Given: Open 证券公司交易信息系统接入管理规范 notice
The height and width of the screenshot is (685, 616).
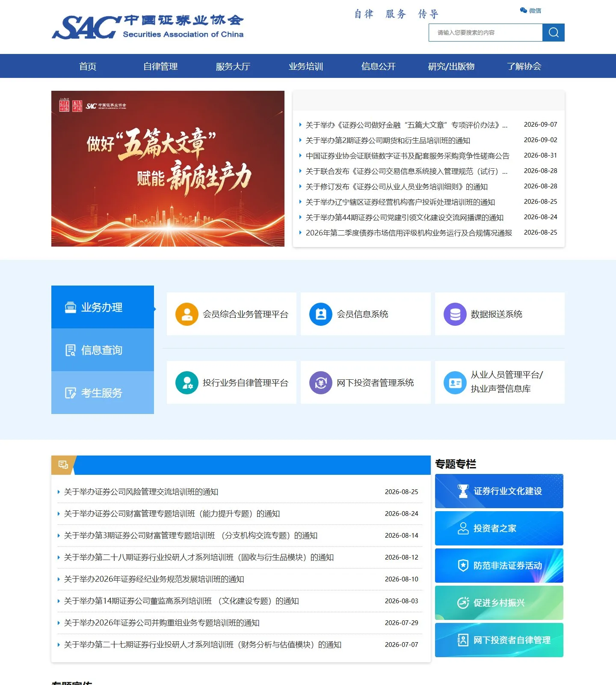Looking at the screenshot, I should [406, 171].
